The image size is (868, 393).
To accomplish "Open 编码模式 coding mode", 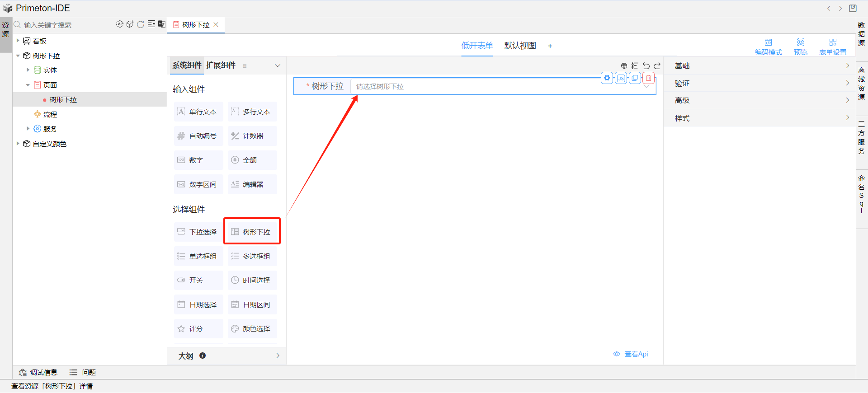I will pos(768,47).
